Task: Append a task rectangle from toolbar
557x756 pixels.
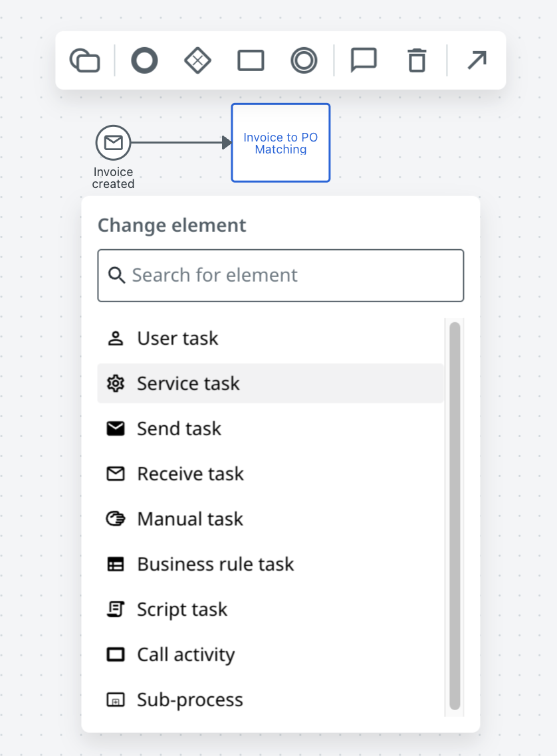Action: pyautogui.click(x=251, y=60)
